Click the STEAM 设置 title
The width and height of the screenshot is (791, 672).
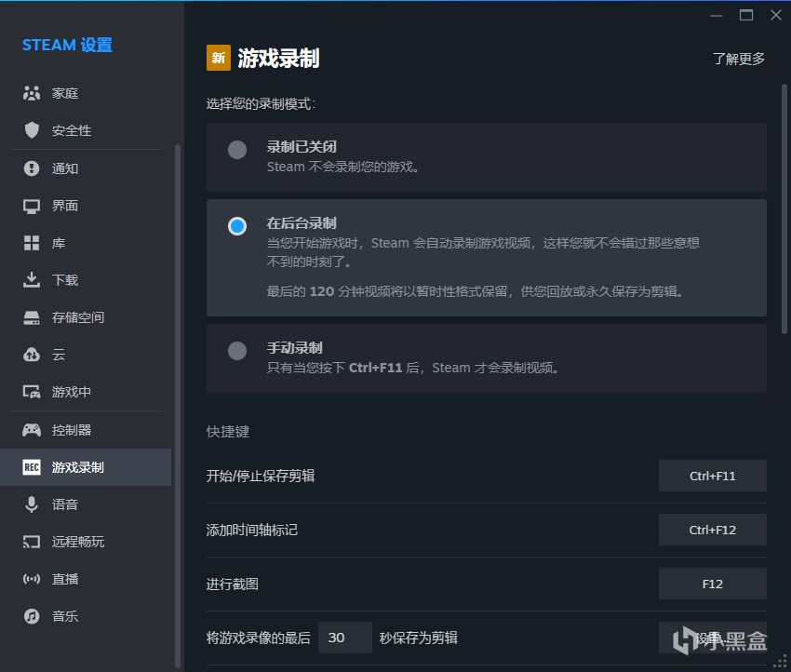[x=67, y=45]
